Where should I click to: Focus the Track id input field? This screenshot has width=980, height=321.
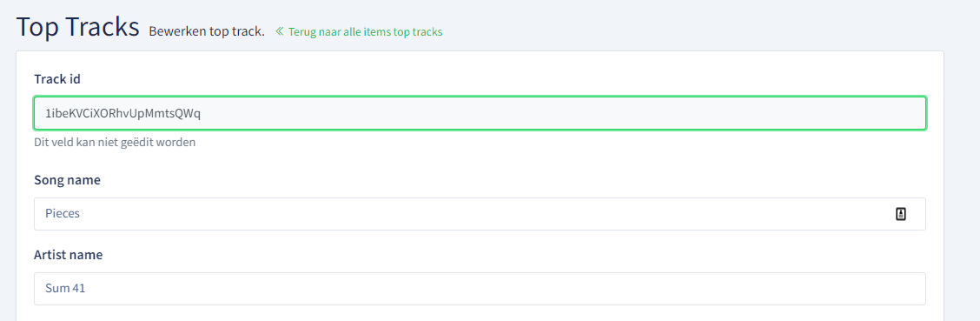480,113
